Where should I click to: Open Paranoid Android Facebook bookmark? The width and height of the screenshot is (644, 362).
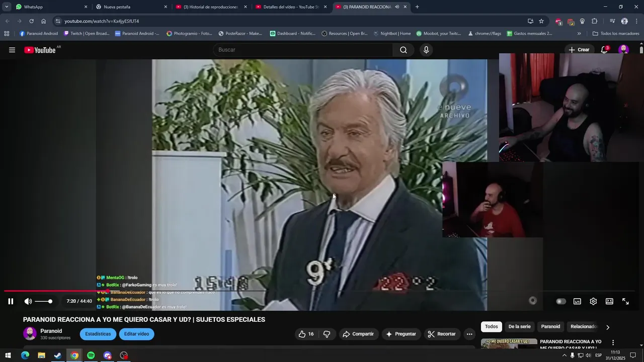pos(39,34)
